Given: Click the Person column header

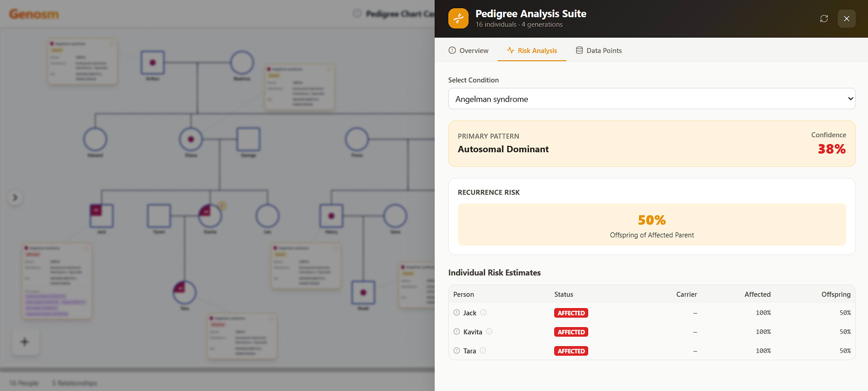Looking at the screenshot, I should tap(464, 294).
